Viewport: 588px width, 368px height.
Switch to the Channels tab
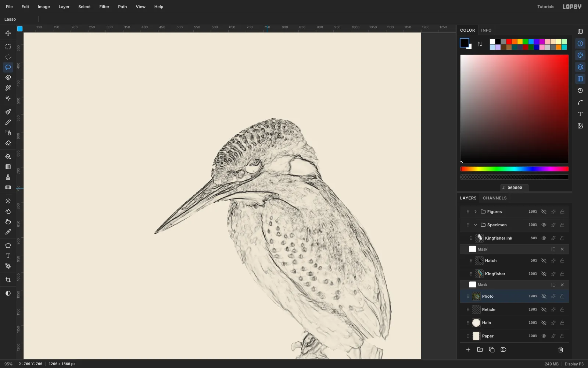(x=495, y=198)
